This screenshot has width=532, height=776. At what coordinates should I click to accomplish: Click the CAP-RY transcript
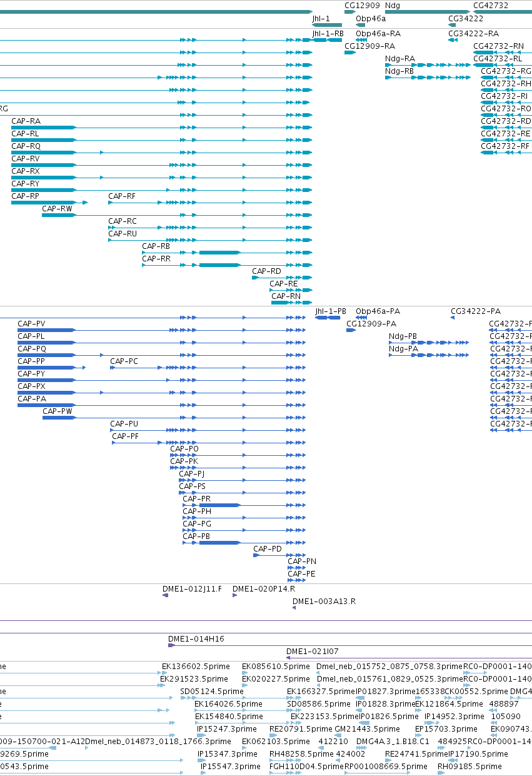coord(161,190)
